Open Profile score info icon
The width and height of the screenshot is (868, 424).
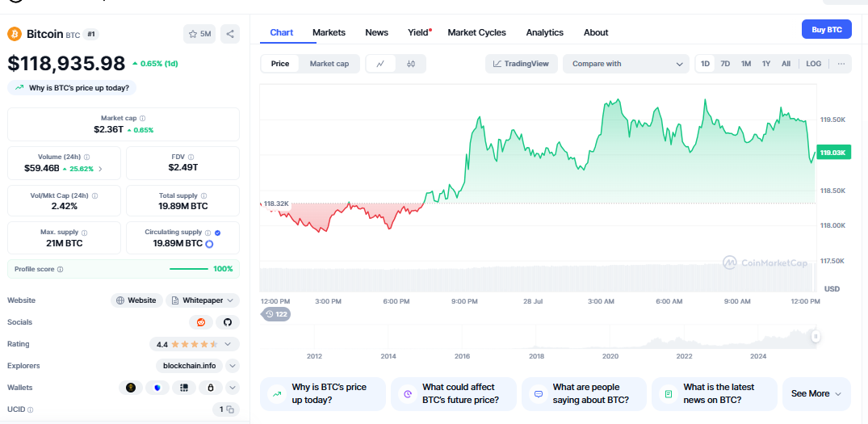(60, 270)
